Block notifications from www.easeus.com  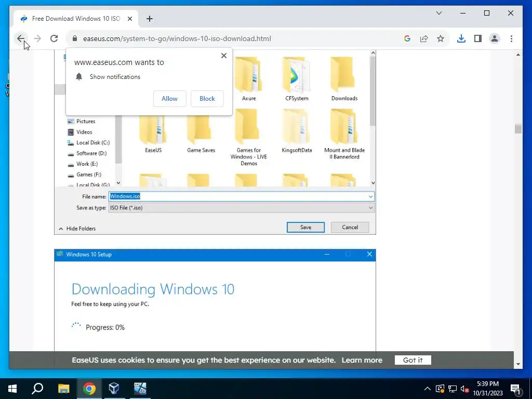click(x=207, y=99)
